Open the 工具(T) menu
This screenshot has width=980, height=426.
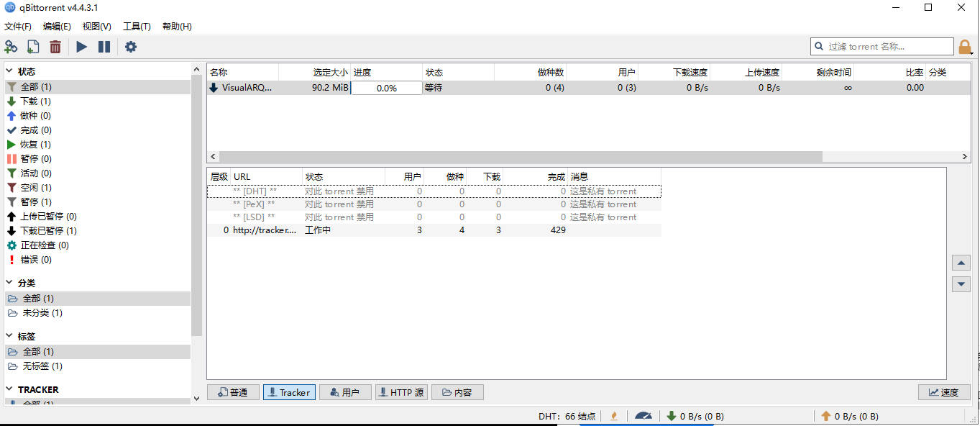click(137, 26)
